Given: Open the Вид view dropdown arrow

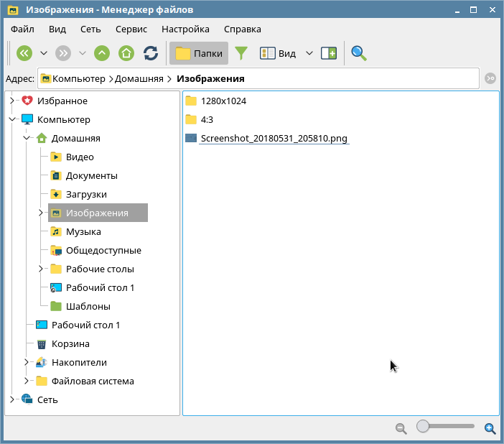Looking at the screenshot, I should [309, 53].
